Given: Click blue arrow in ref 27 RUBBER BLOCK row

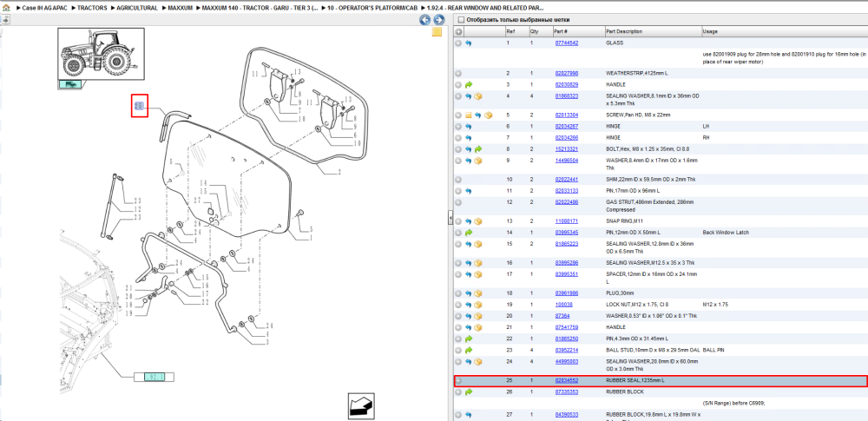Looking at the screenshot, I should (x=469, y=415).
